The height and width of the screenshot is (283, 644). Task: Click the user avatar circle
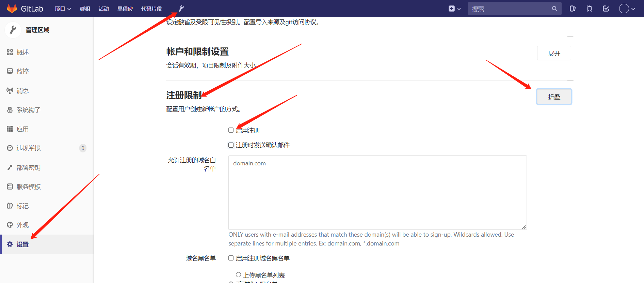tap(624, 9)
